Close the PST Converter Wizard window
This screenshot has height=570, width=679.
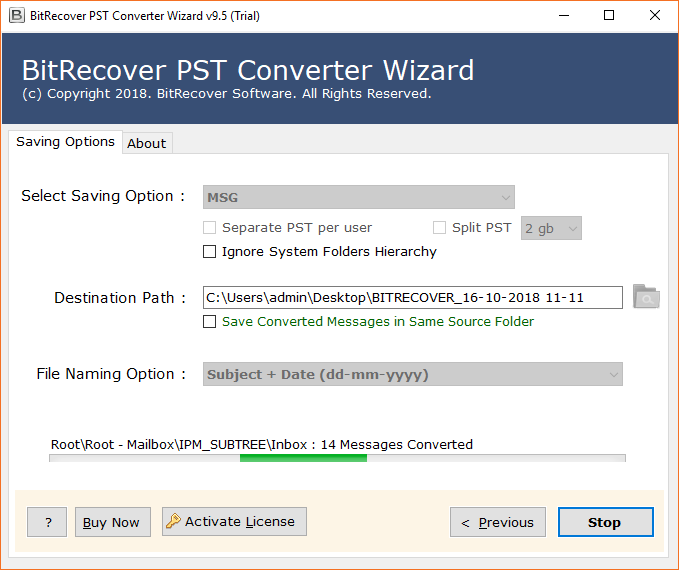655,16
